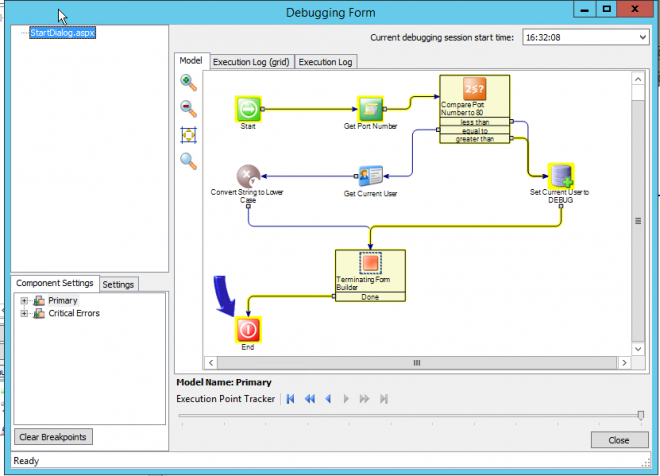This screenshot has height=476, width=660.
Task: Switch to the Component Settings tab
Action: (55, 283)
